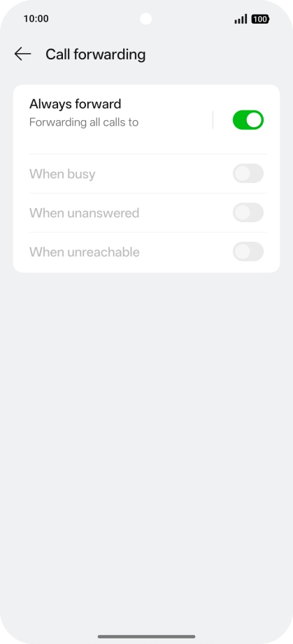Viewport: 293px width, 644px height.
Task: Tap the signal strength icon
Action: click(241, 19)
